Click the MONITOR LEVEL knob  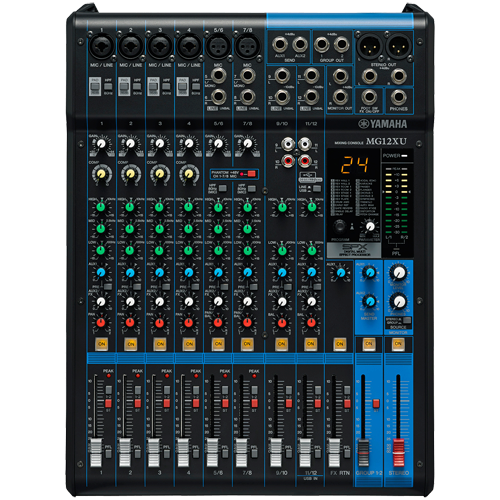tap(399, 273)
